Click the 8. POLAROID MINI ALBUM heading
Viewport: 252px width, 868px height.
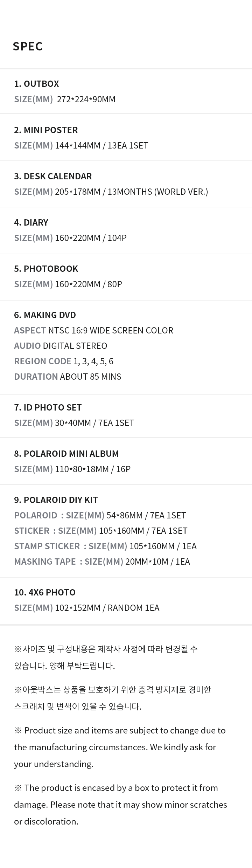tap(66, 454)
